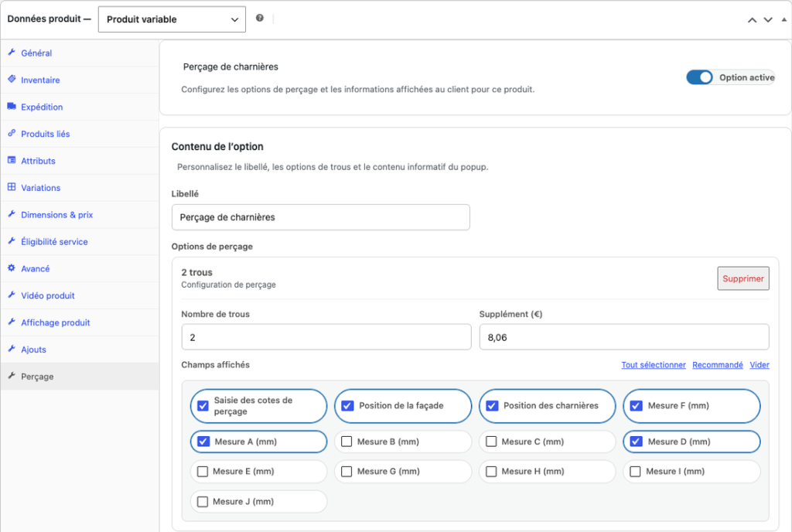Collapse the Données produit panel
The height and width of the screenshot is (532, 792).
tap(784, 19)
